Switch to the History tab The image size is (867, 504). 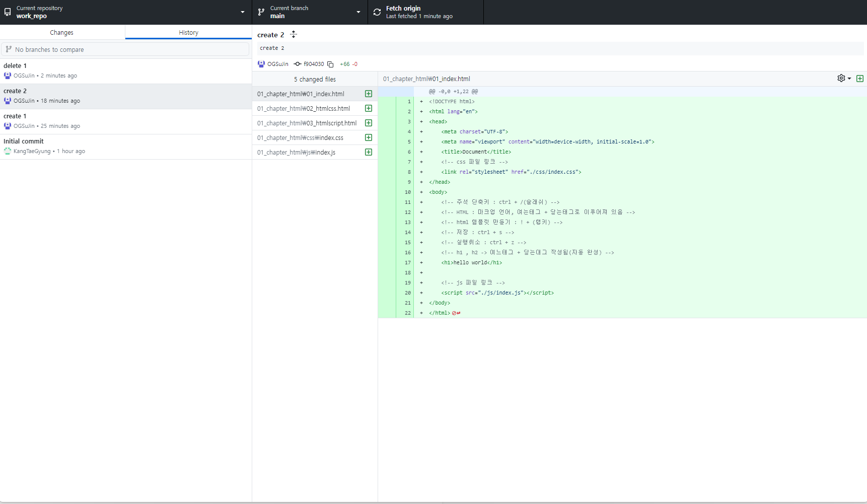coord(188,33)
